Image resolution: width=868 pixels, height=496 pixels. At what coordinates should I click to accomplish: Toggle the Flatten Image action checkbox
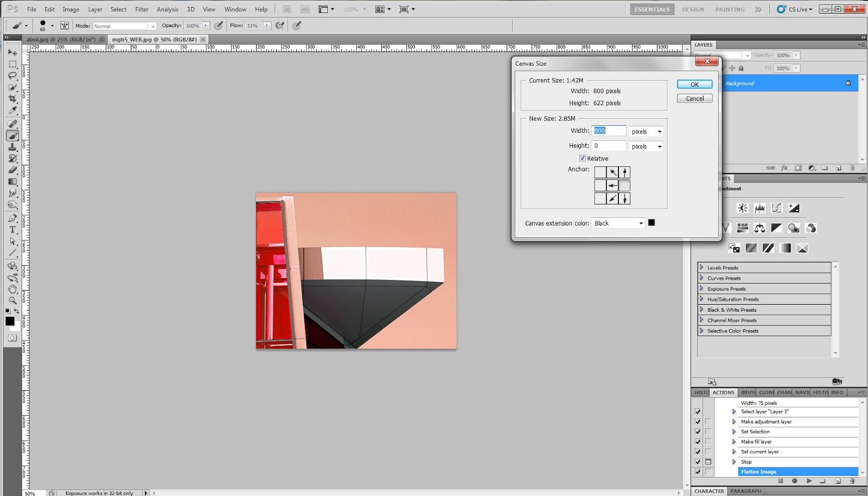point(698,472)
